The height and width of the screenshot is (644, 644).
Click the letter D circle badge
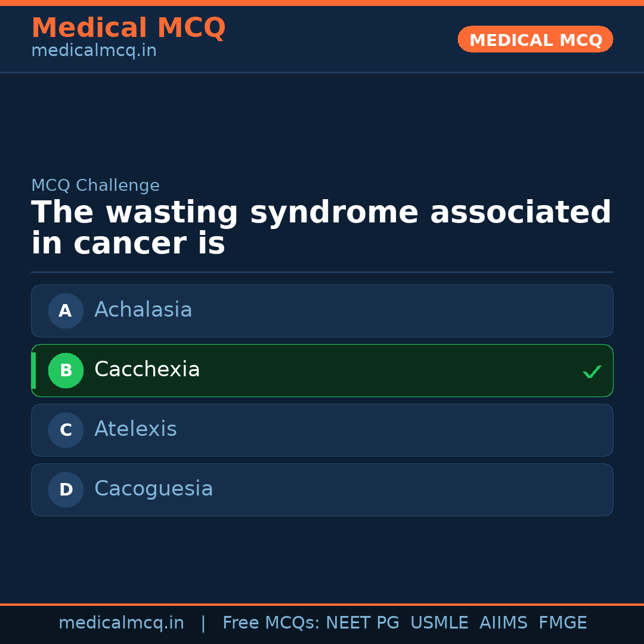[x=66, y=490]
